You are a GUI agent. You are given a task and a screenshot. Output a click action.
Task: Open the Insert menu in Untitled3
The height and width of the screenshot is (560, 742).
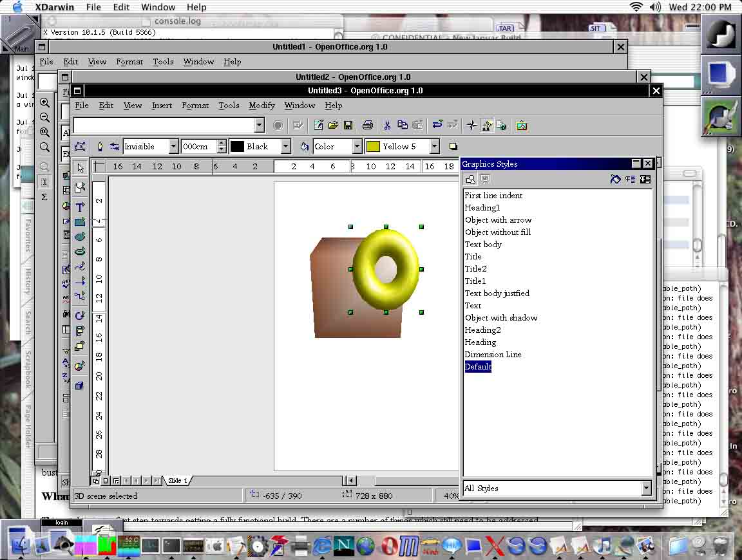point(162,106)
